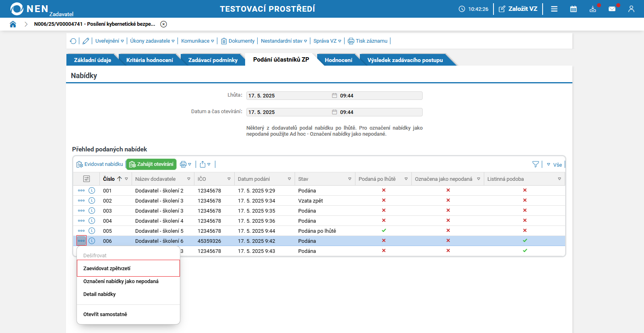Expand the Úkony zadavatele menu
Screen dimensions: 644x333
153,41
